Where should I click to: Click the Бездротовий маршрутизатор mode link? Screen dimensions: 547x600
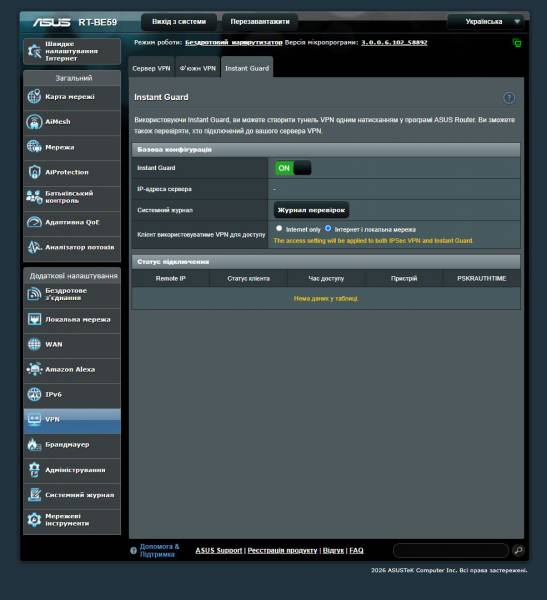233,42
